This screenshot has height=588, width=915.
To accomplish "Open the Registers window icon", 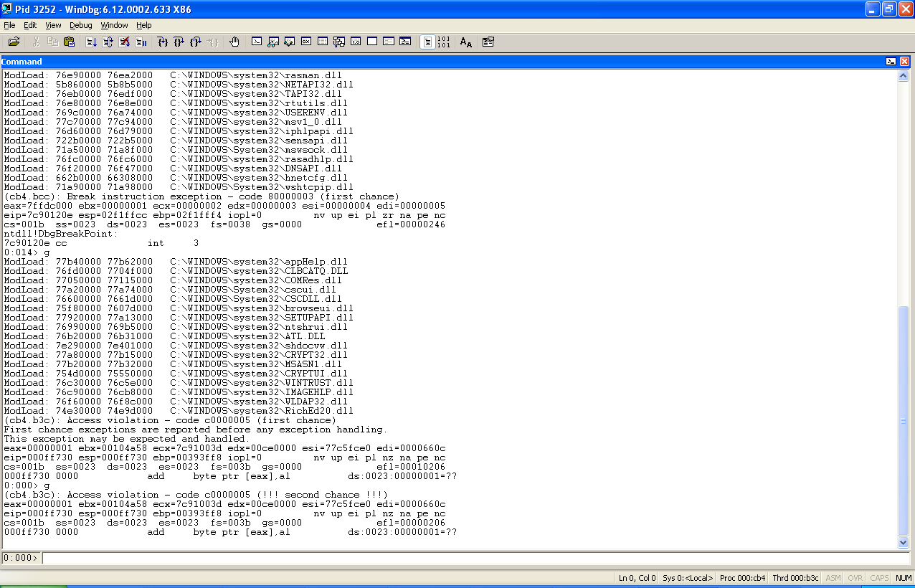I will coord(305,42).
